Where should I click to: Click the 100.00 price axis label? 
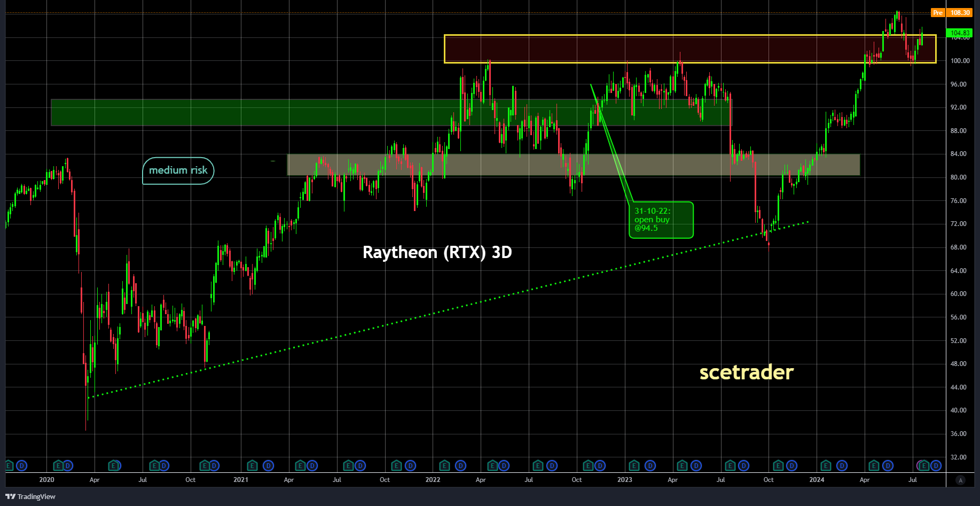960,61
